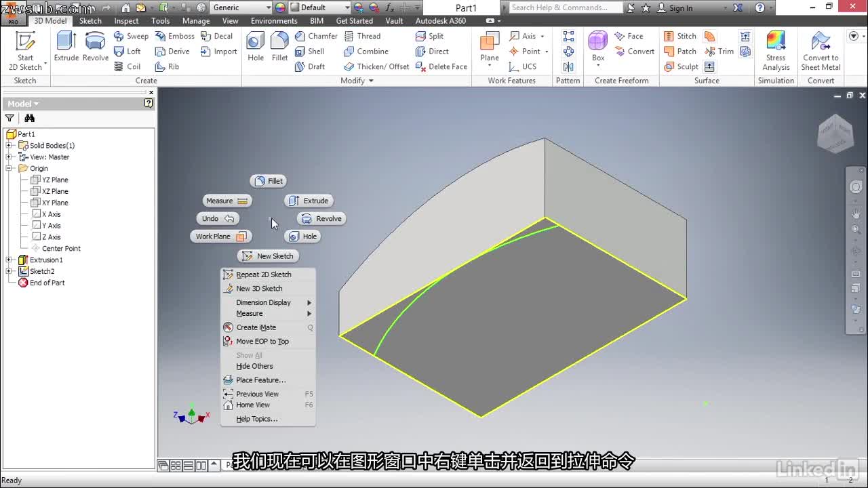Screen dimensions: 868x488
Task: Click the Rib tool
Action: pyautogui.click(x=167, y=66)
